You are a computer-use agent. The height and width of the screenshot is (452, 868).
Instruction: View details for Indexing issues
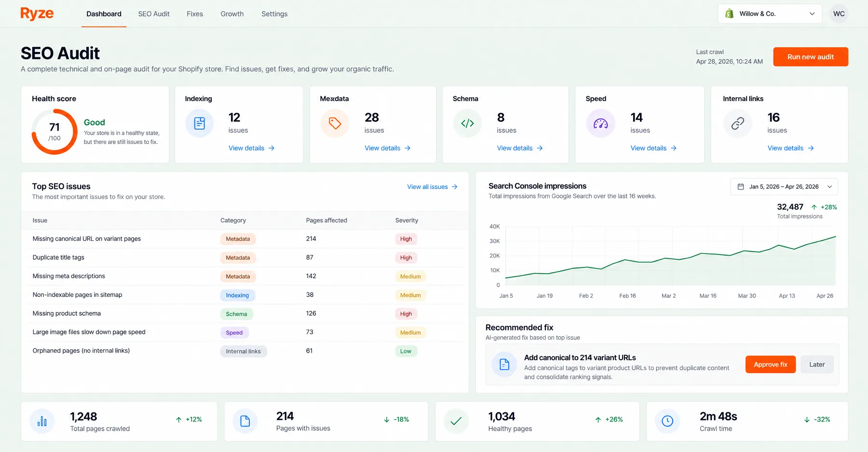[x=251, y=148]
